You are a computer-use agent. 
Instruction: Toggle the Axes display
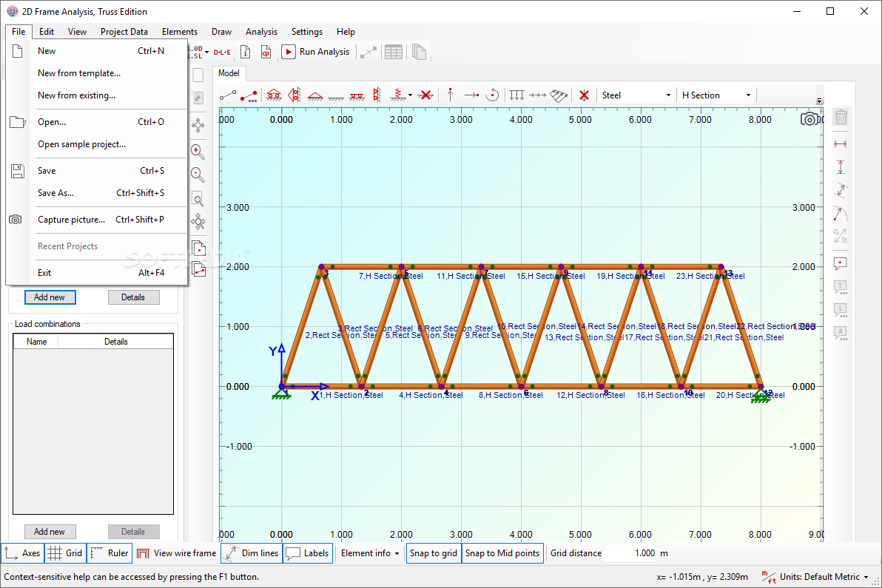[22, 553]
